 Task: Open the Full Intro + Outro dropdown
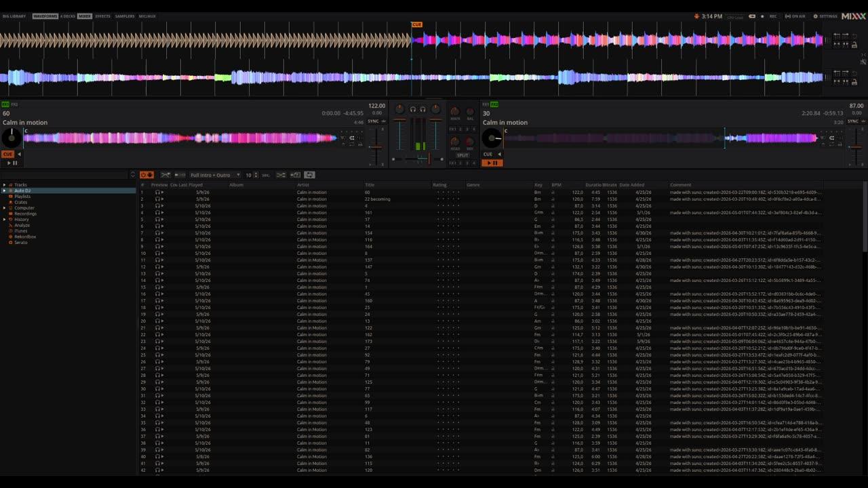(215, 175)
